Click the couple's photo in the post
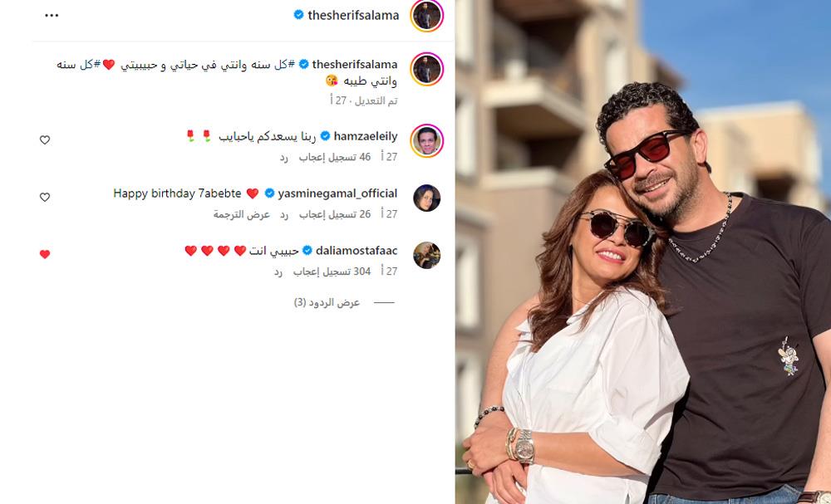 tap(643, 252)
